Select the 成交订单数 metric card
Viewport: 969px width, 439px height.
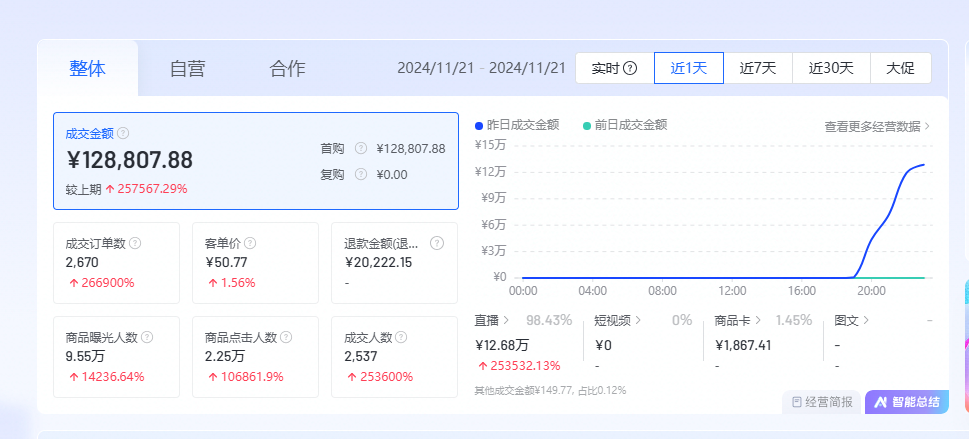(116, 263)
